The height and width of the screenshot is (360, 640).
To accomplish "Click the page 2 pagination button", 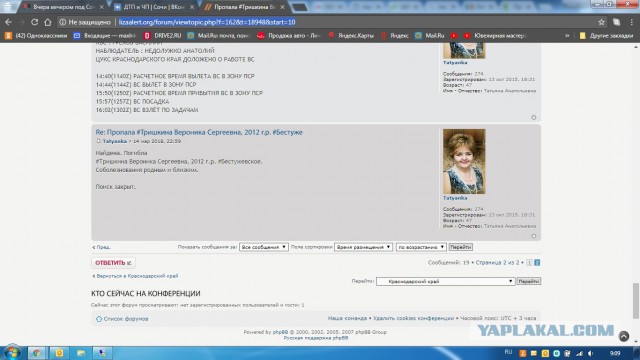I will click(x=537, y=262).
